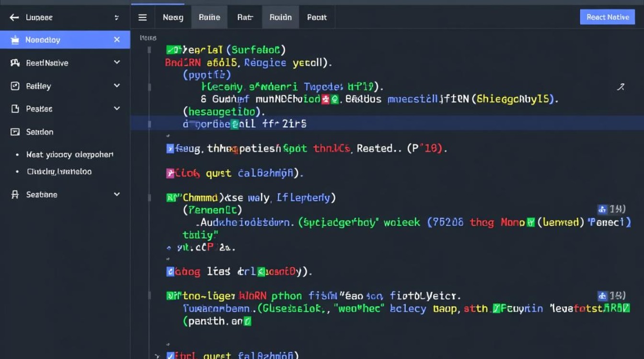Expand the Paitley section chevron
Screen dimensions: 644x359
(x=117, y=86)
